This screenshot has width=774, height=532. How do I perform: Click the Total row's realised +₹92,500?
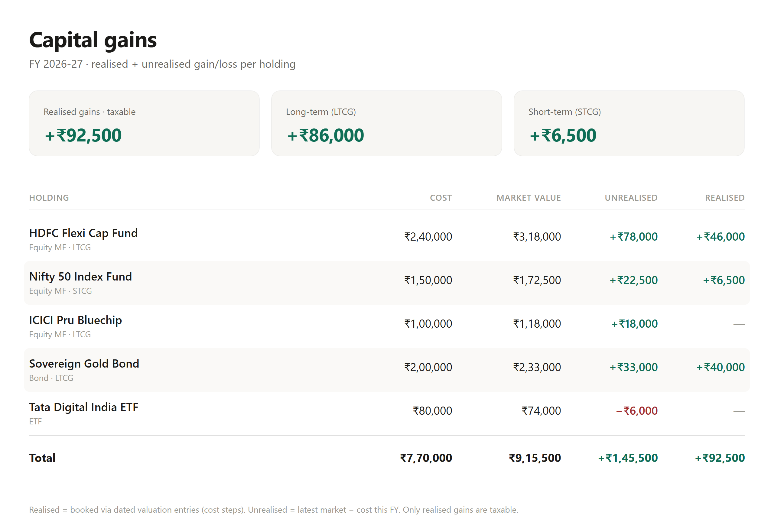click(x=720, y=458)
